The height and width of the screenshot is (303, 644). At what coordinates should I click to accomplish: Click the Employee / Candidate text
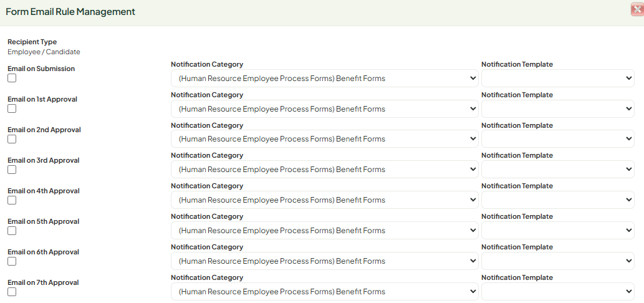44,52
